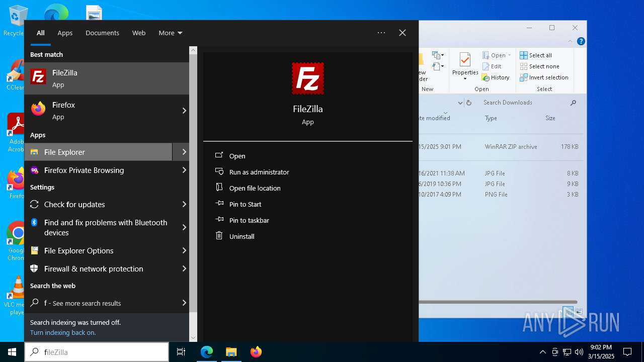Expand Firefox Private Browsing arrow
Screen dimensions: 644x362
(x=184, y=170)
